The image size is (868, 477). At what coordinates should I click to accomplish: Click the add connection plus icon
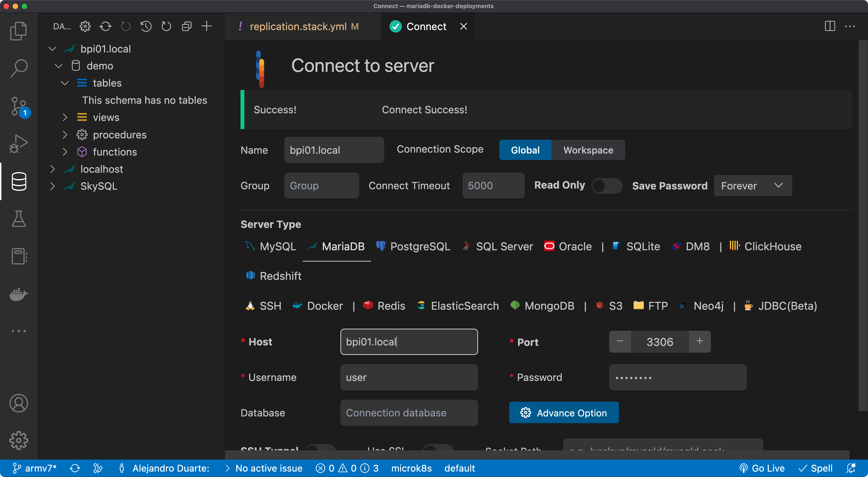[207, 26]
